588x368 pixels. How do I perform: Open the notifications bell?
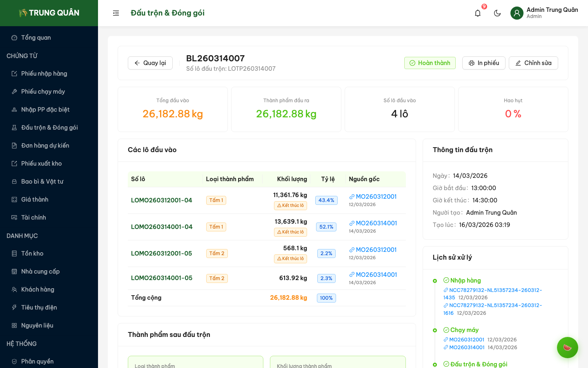pos(477,13)
